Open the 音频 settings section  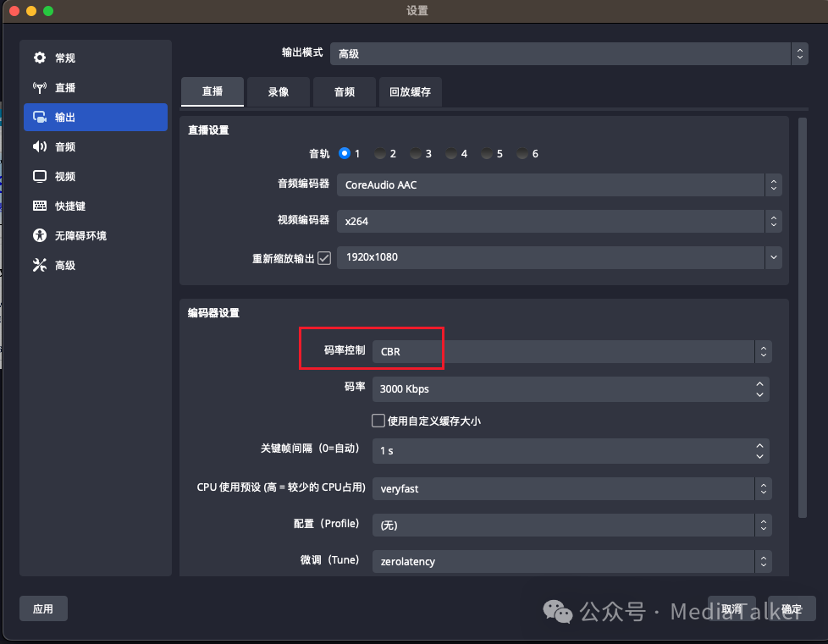pyautogui.click(x=59, y=146)
